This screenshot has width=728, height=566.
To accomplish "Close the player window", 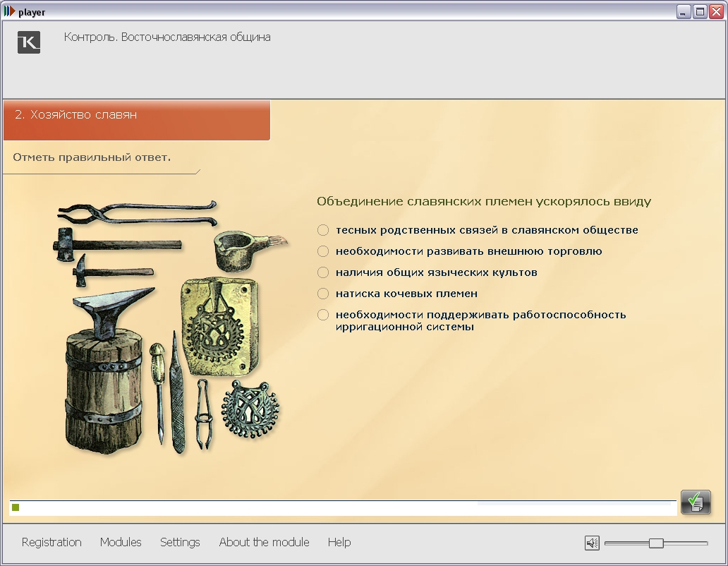I will [717, 11].
